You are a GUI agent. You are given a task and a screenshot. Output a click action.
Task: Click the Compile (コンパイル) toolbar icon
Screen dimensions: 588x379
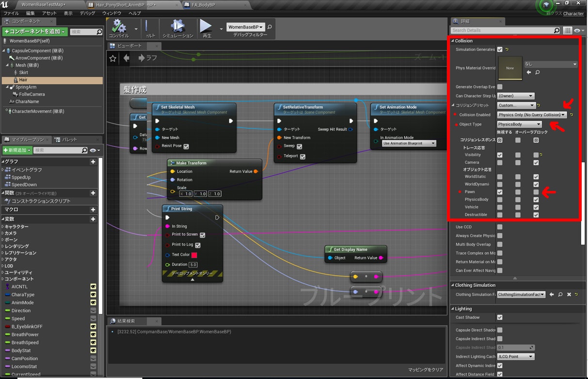tap(119, 26)
